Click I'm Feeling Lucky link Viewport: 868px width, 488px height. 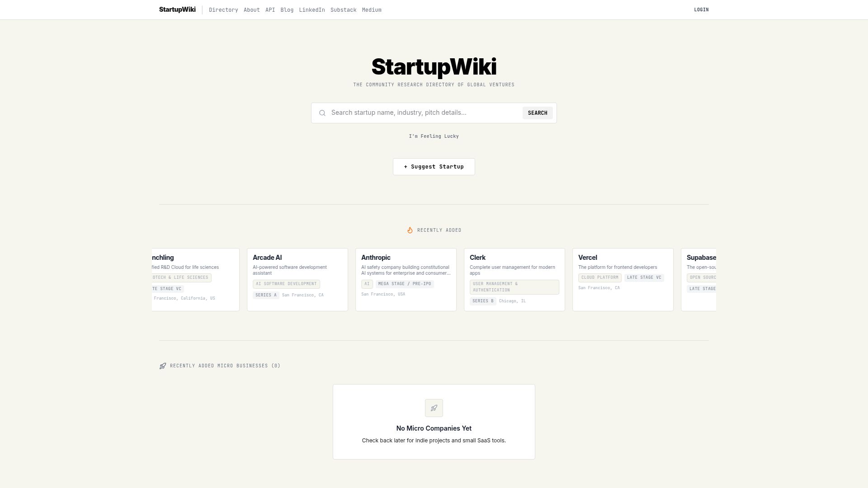tap(434, 136)
